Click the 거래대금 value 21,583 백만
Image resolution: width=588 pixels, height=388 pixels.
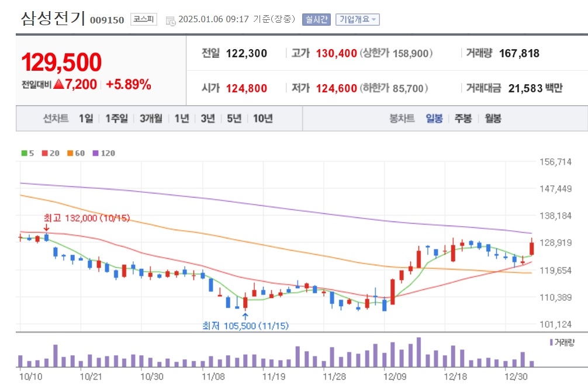tap(535, 88)
